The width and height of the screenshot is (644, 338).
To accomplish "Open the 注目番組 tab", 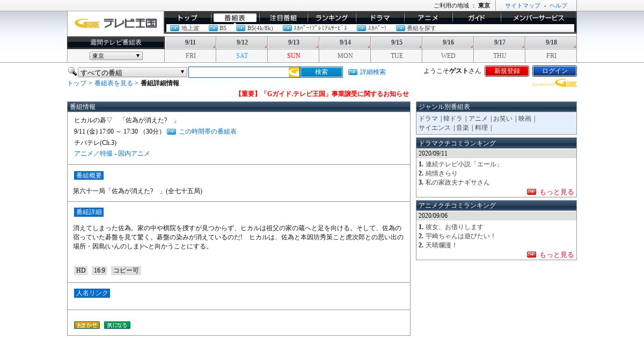I will tap(283, 18).
